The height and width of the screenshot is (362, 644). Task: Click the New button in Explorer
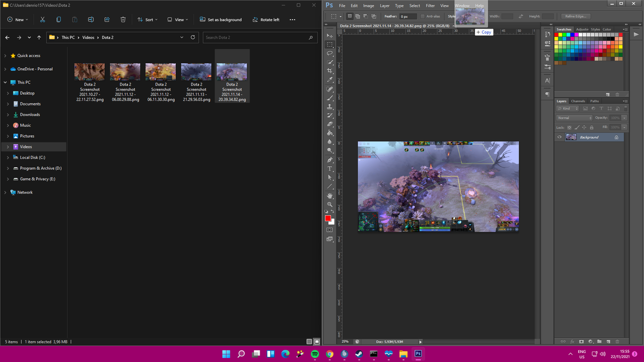coord(18,20)
